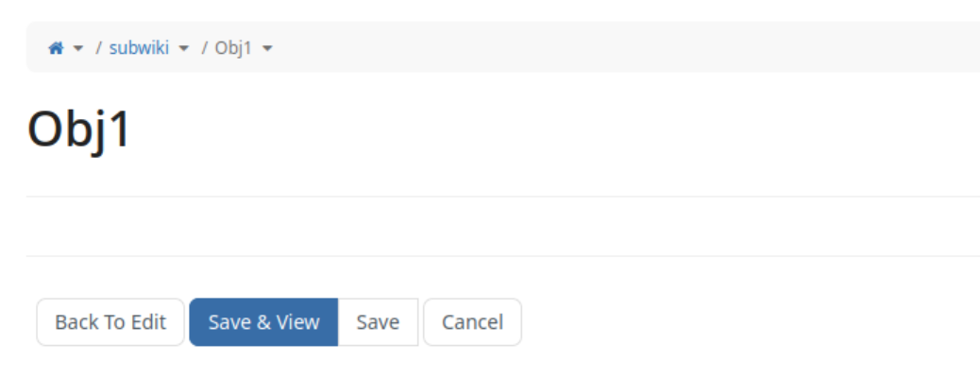Screen dimensions: 980x378
Task: Click the empty preview content area between the lines
Action: 472,227
